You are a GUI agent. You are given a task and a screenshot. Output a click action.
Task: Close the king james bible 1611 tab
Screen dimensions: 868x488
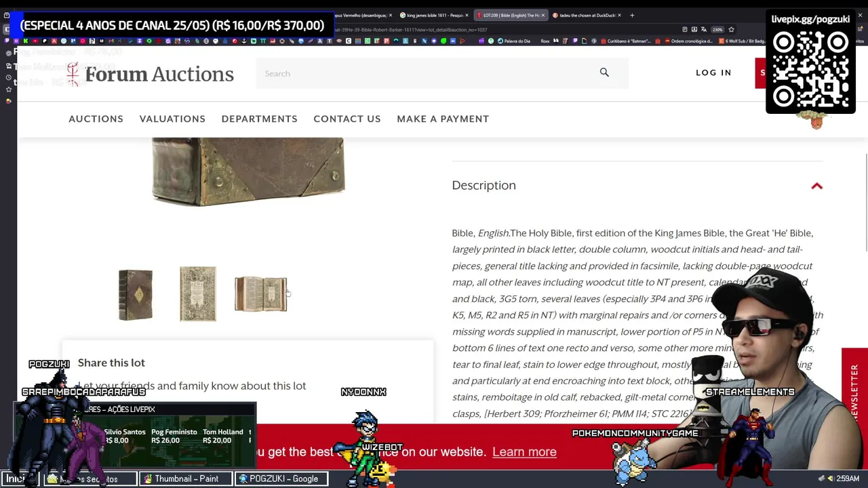(467, 15)
